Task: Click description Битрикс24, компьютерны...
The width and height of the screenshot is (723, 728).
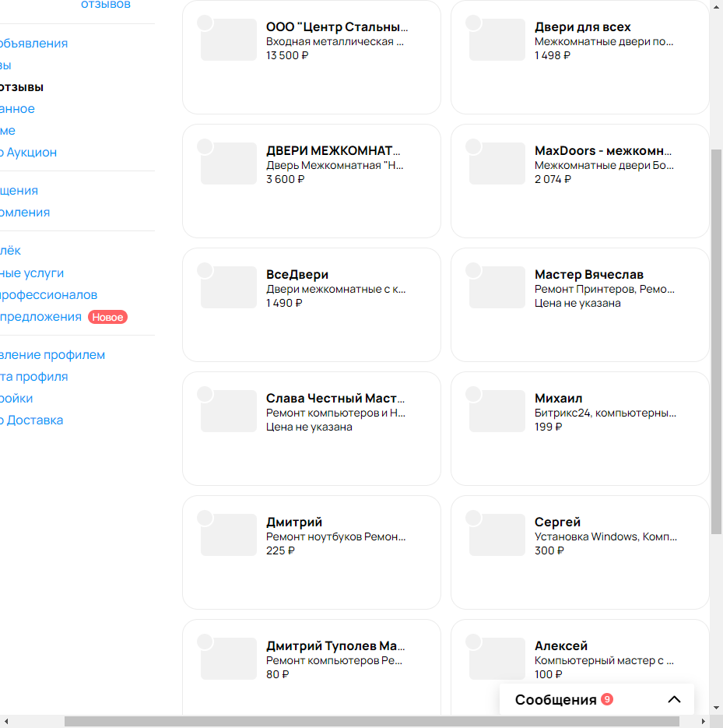Action: pos(605,413)
